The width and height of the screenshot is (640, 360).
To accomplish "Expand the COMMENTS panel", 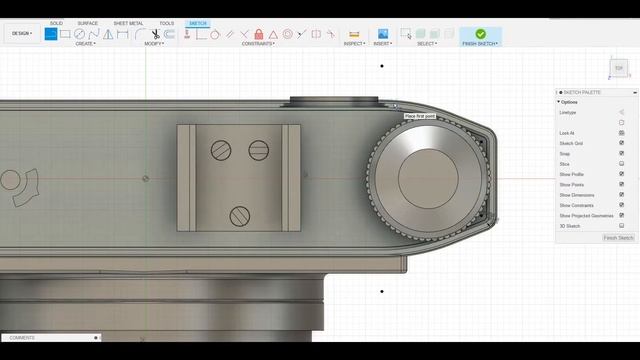I will [x=96, y=338].
